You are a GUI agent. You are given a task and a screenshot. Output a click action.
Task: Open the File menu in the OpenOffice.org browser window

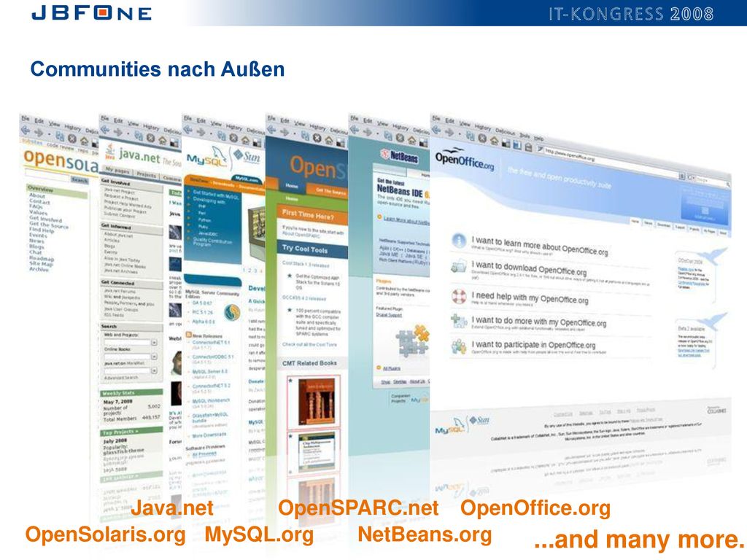436,118
